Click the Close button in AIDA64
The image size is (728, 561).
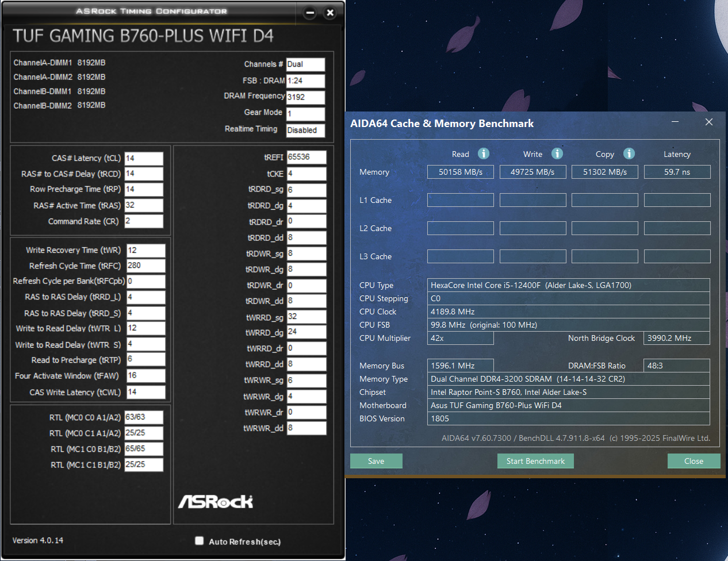click(x=693, y=461)
